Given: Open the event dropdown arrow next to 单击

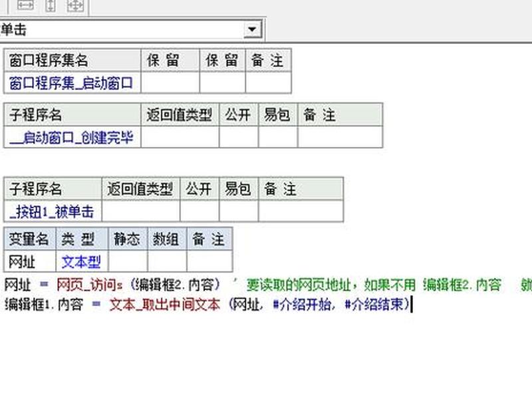Looking at the screenshot, I should point(252,29).
